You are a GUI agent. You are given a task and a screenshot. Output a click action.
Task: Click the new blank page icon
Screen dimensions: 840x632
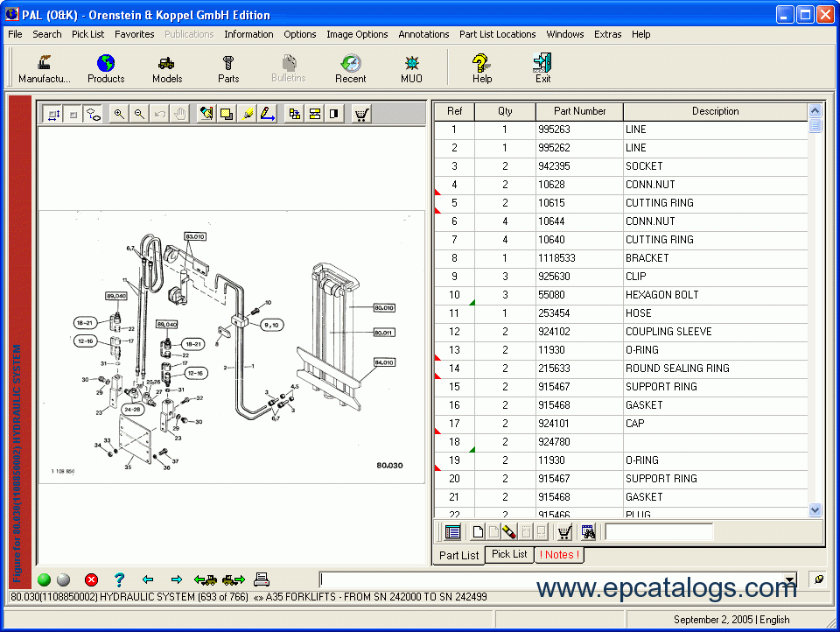point(478,531)
